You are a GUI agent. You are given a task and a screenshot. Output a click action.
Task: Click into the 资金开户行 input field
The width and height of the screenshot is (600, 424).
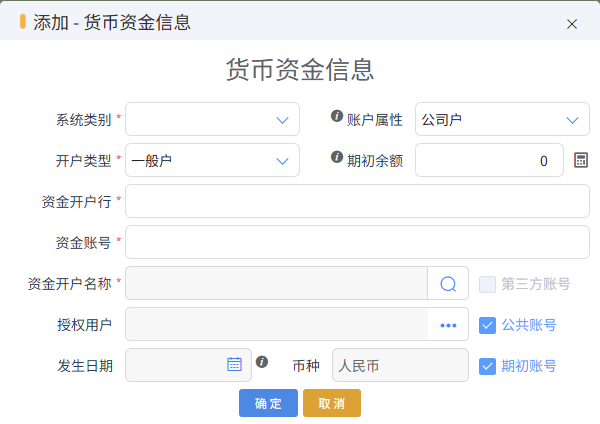tap(357, 201)
